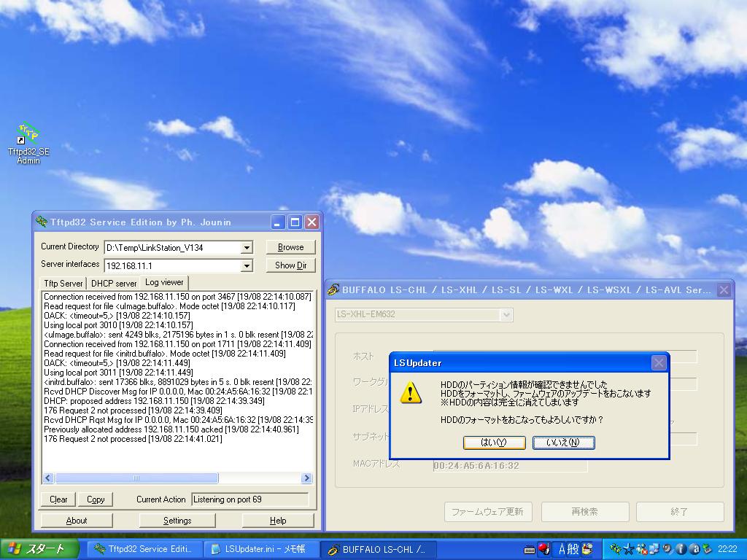Copy the log with Copy button
Image resolution: width=747 pixels, height=560 pixels.
click(x=96, y=499)
